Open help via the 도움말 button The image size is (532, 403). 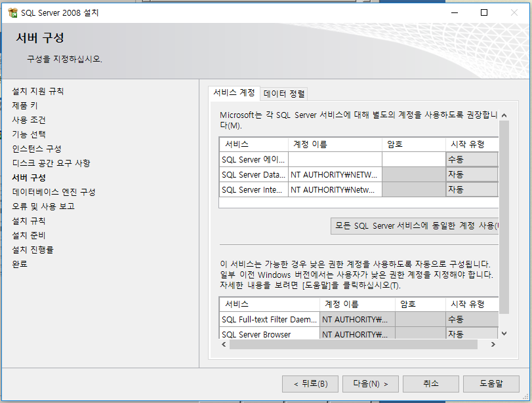coord(491,384)
